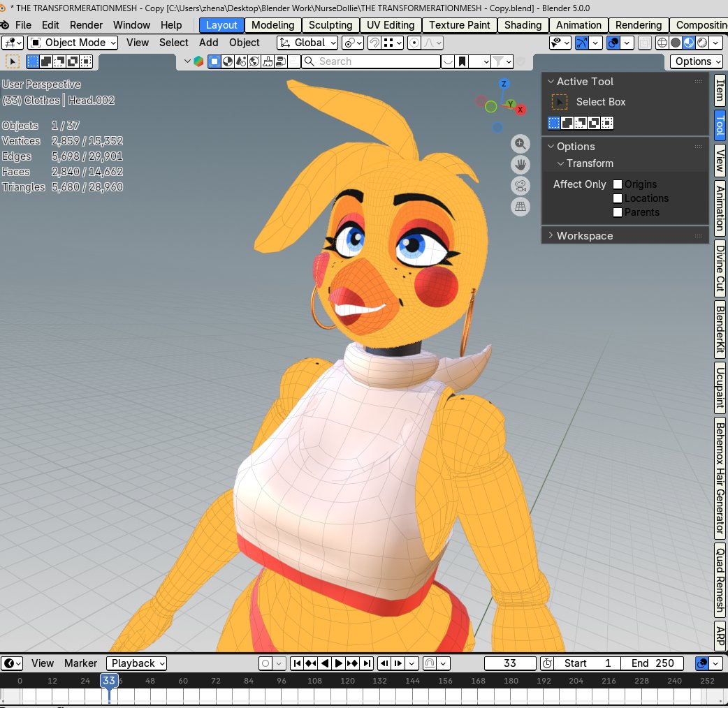Click the current frame field showing 33
The width and height of the screenshot is (728, 708).
coord(510,663)
